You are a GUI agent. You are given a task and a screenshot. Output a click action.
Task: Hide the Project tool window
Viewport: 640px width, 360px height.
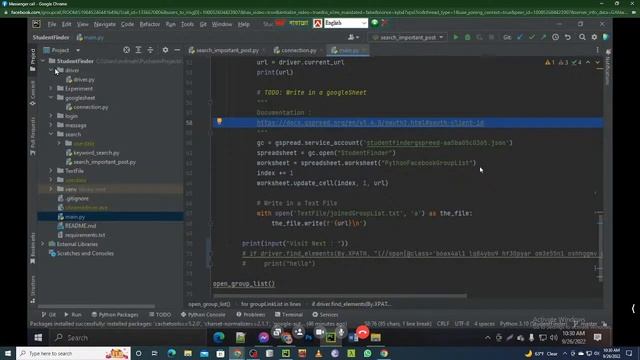[177, 50]
